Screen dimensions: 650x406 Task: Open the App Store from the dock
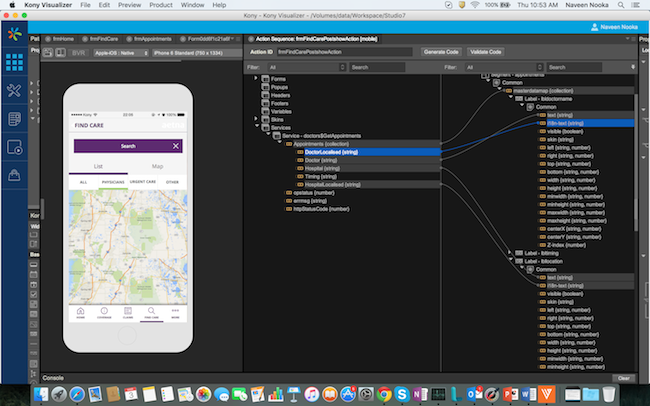[348, 394]
